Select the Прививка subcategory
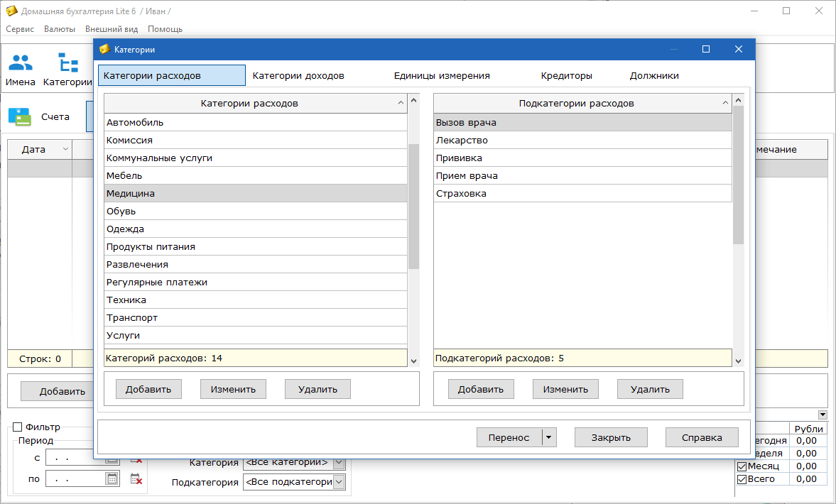 pos(582,158)
